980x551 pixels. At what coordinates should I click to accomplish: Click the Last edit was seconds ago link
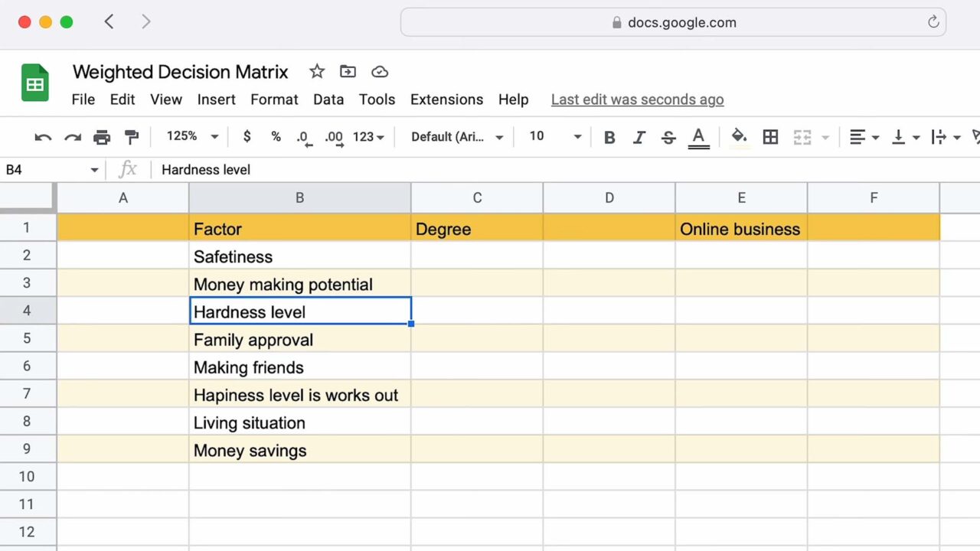pos(637,99)
